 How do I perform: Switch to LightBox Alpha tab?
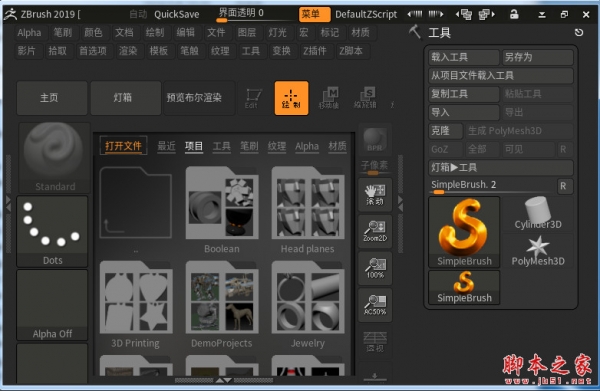click(x=307, y=146)
